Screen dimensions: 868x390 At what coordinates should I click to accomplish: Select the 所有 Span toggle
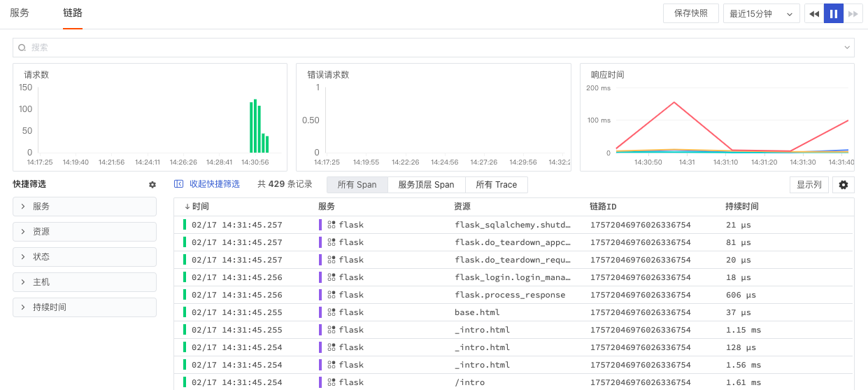click(357, 185)
